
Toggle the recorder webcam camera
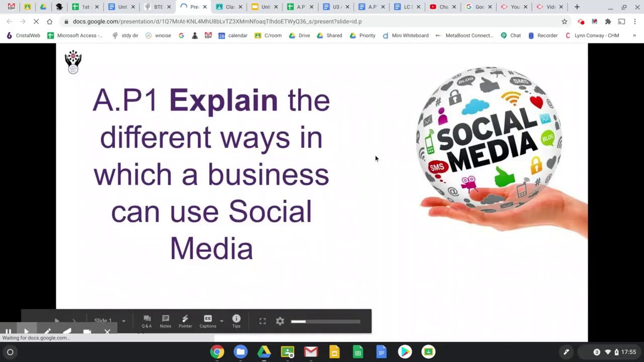87,332
